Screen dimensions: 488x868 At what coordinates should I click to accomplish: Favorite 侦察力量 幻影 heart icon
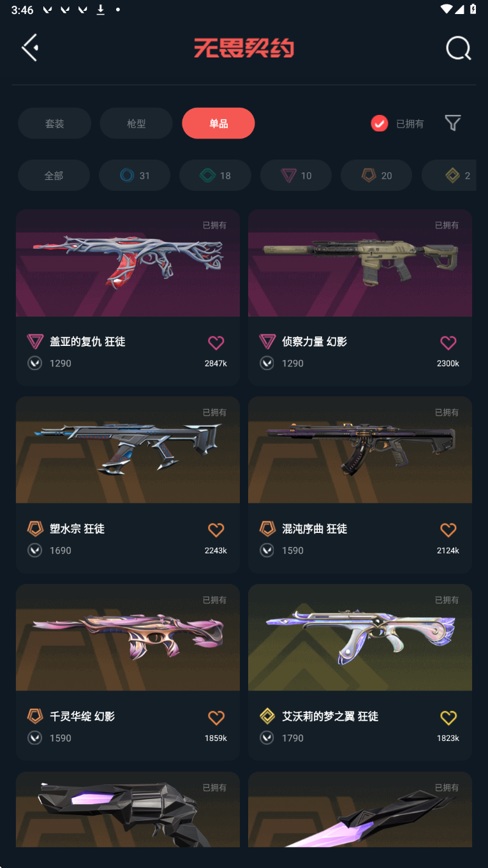tap(448, 343)
